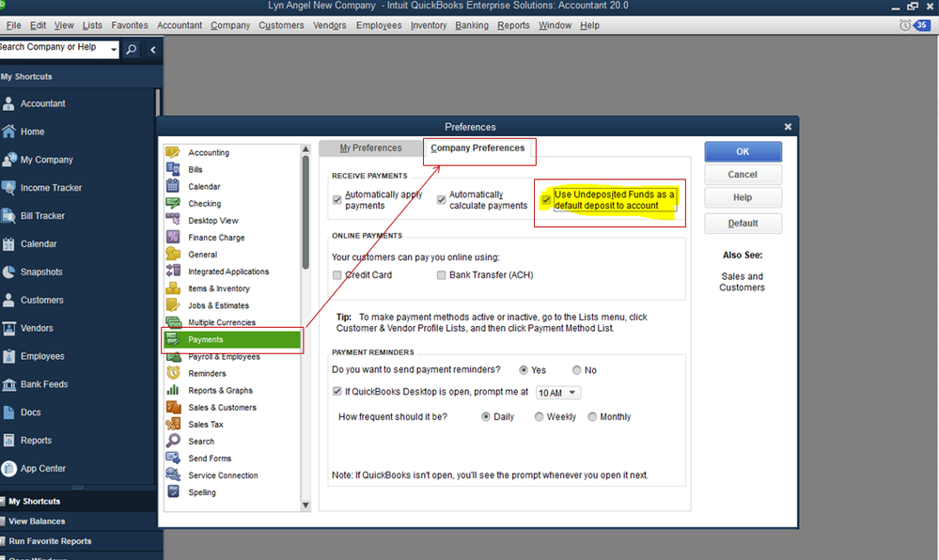Toggle Automatically apply payments checkbox
939x560 pixels.
coord(337,200)
